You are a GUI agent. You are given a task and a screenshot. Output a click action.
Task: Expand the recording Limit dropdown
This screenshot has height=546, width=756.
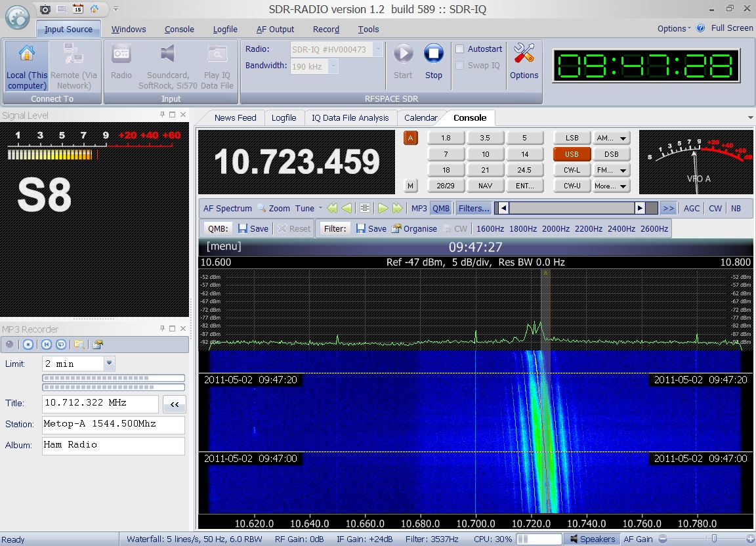coord(110,364)
